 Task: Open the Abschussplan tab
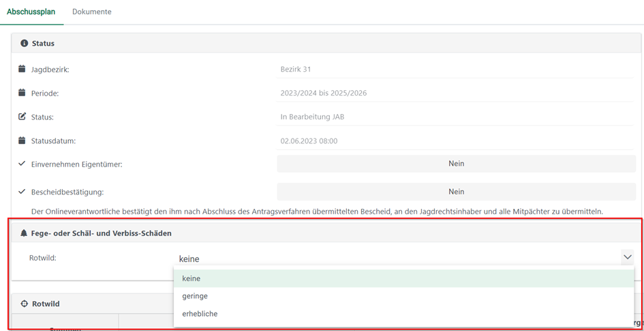click(x=31, y=12)
